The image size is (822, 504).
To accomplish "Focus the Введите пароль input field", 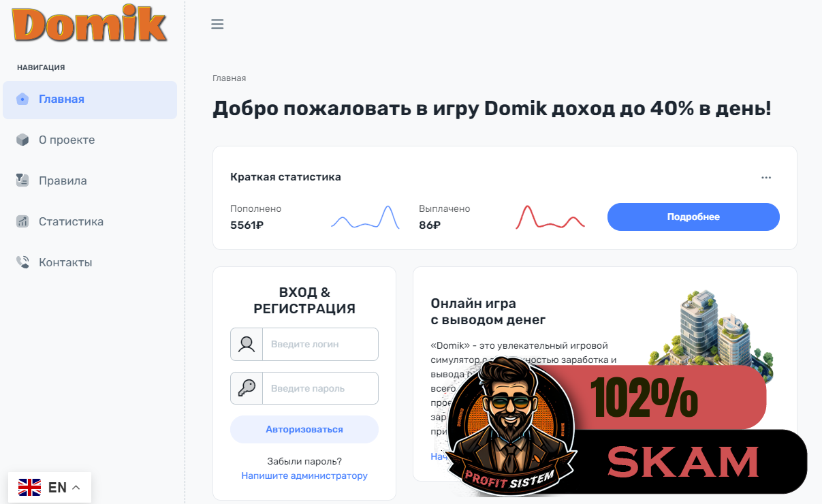I will tap(320, 388).
